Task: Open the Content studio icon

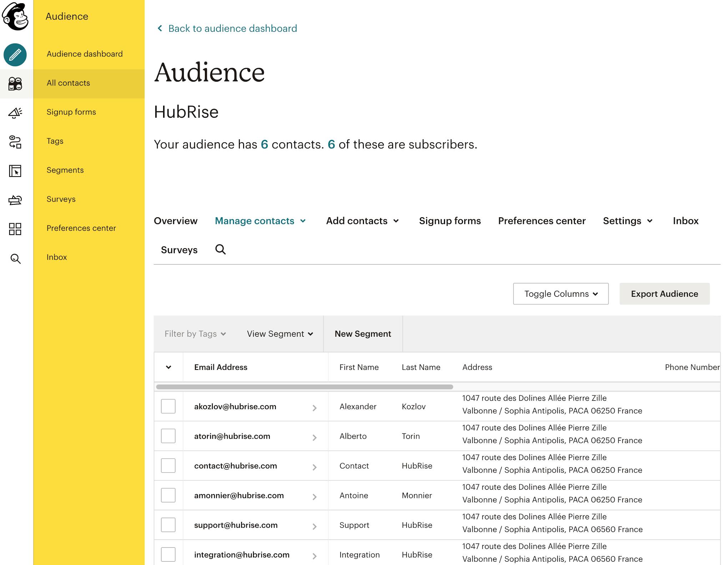Action: click(x=15, y=200)
